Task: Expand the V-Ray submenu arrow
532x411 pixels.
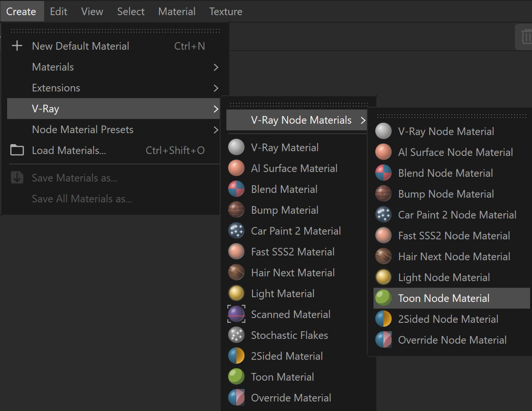Action: [x=216, y=109]
